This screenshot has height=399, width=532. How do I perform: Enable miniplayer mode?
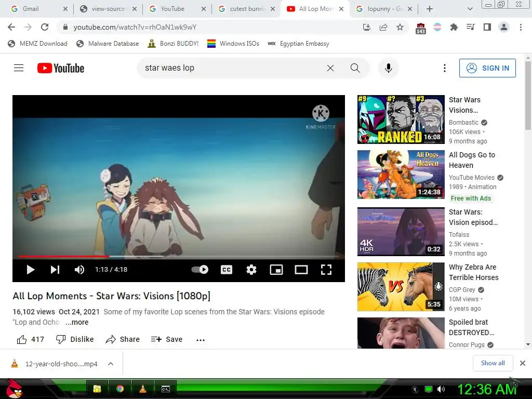[x=276, y=270]
